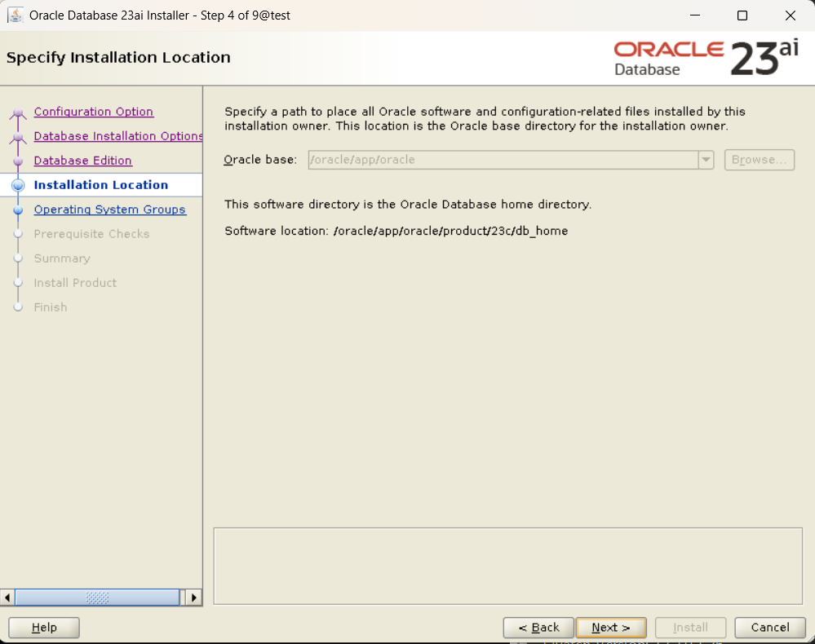Cancel the installer
The height and width of the screenshot is (644, 815).
[x=770, y=628]
